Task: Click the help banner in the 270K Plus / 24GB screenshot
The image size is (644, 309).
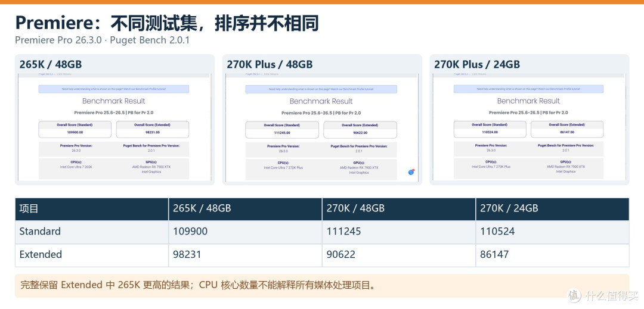Action: point(528,89)
